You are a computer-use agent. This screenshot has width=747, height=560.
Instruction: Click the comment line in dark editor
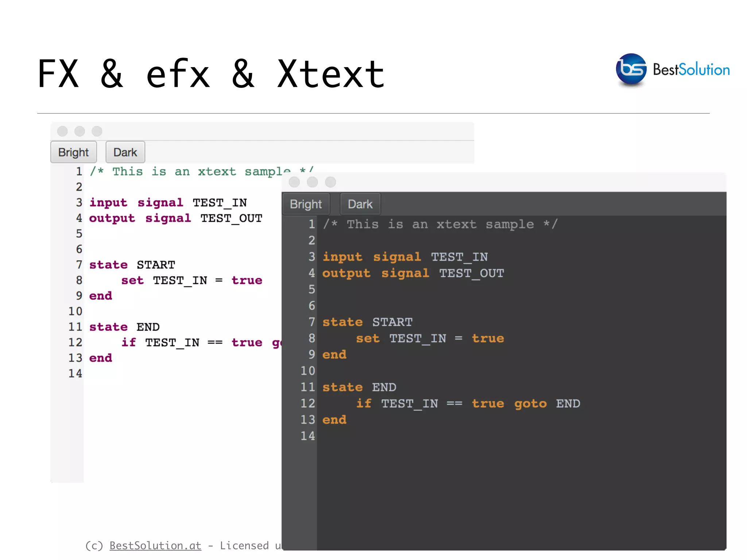click(x=440, y=224)
